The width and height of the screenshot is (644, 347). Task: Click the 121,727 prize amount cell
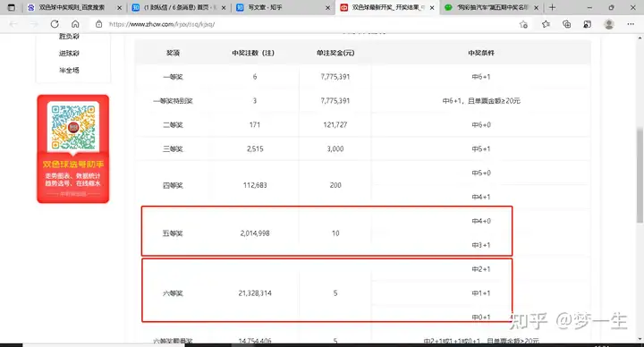[335, 125]
